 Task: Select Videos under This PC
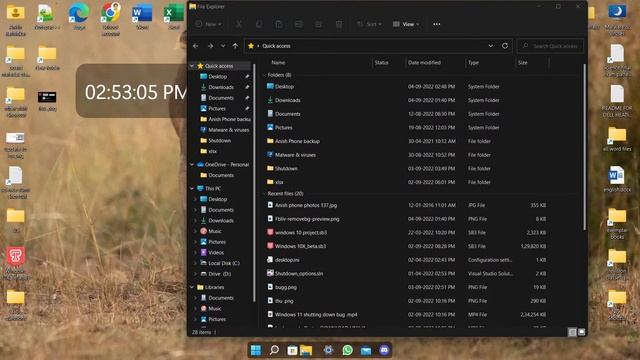(x=212, y=252)
